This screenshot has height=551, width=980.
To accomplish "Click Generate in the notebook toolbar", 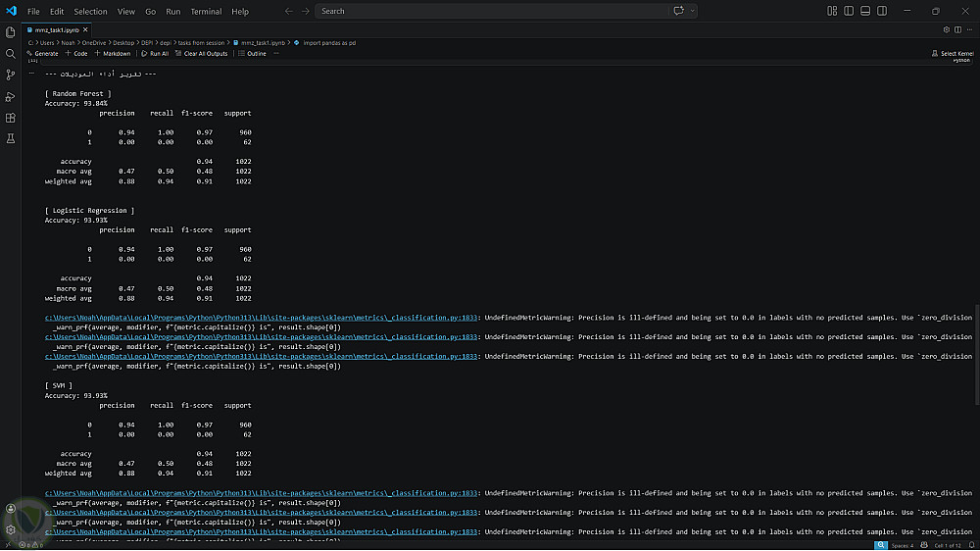I will coord(42,54).
